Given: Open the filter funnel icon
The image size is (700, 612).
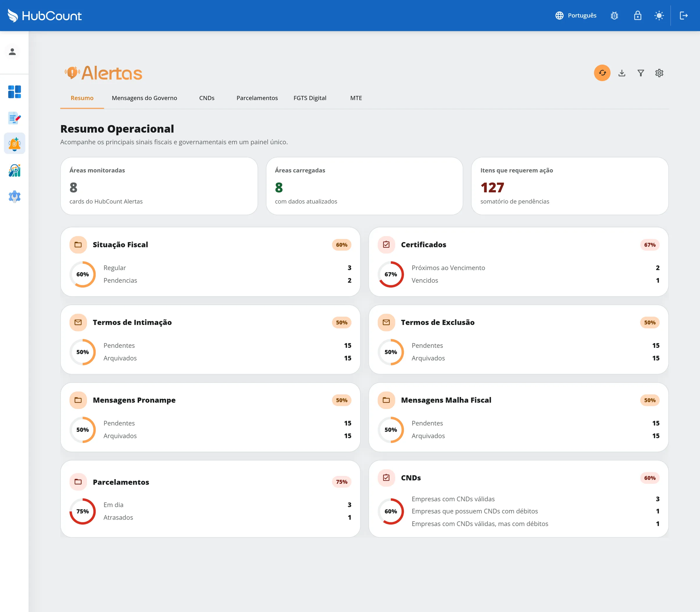Looking at the screenshot, I should [640, 73].
